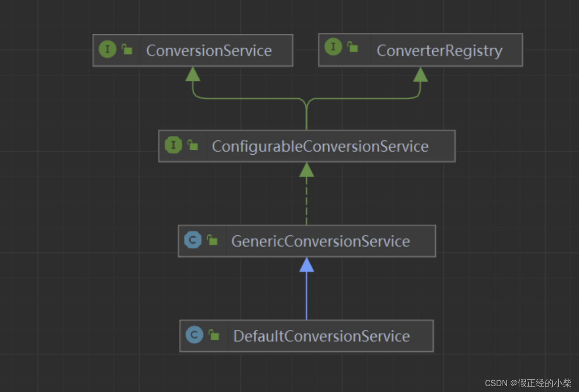Select the ConverterRegistry node label
This screenshot has height=392, width=579.
[439, 51]
